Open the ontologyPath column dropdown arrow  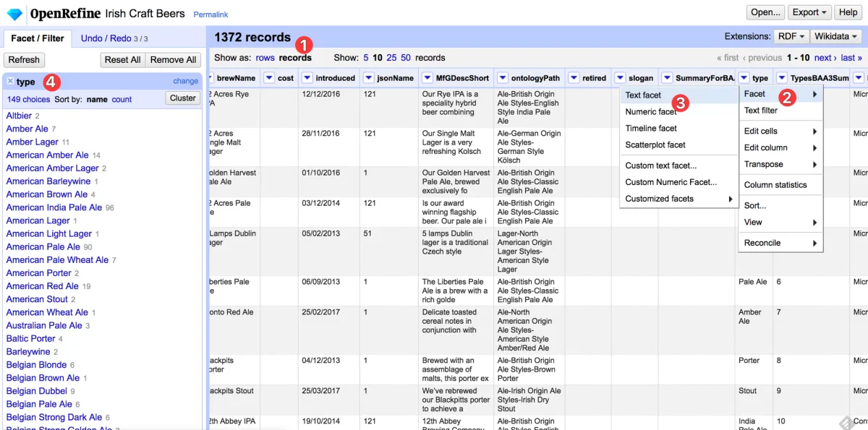[502, 78]
